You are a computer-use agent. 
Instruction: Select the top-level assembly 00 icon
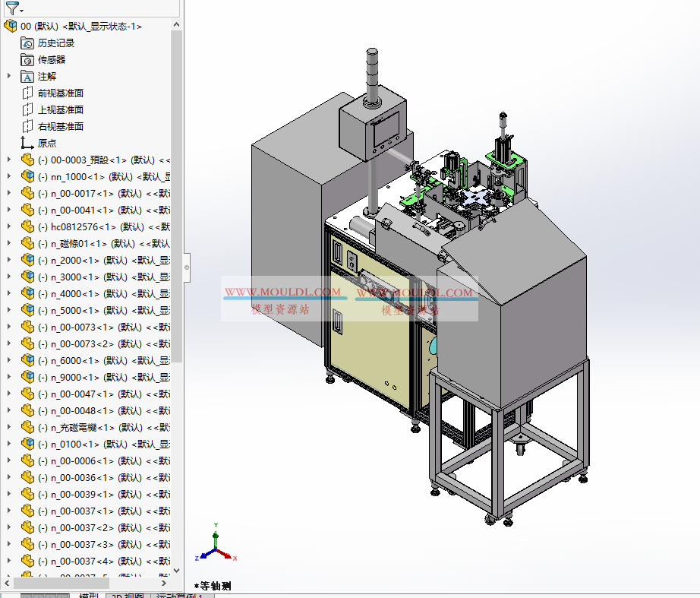11,25
